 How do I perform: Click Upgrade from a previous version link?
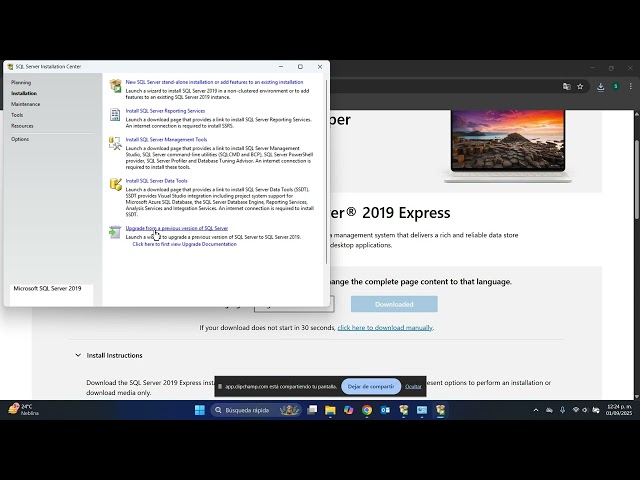(x=177, y=228)
